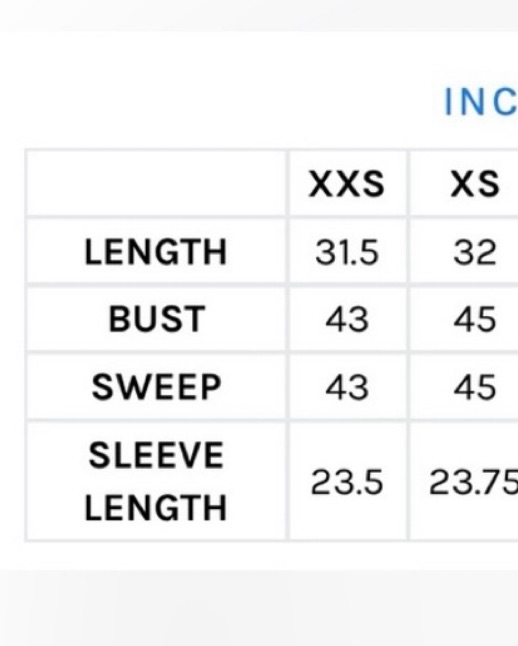Click the empty top-left table header cell
Image resolution: width=518 pixels, height=646 pixels.
click(156, 183)
